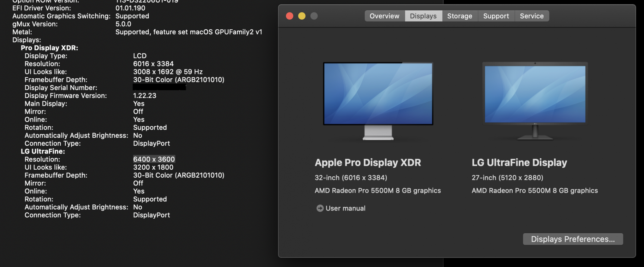Click the Automatic Graphics Switching label

click(x=62, y=16)
